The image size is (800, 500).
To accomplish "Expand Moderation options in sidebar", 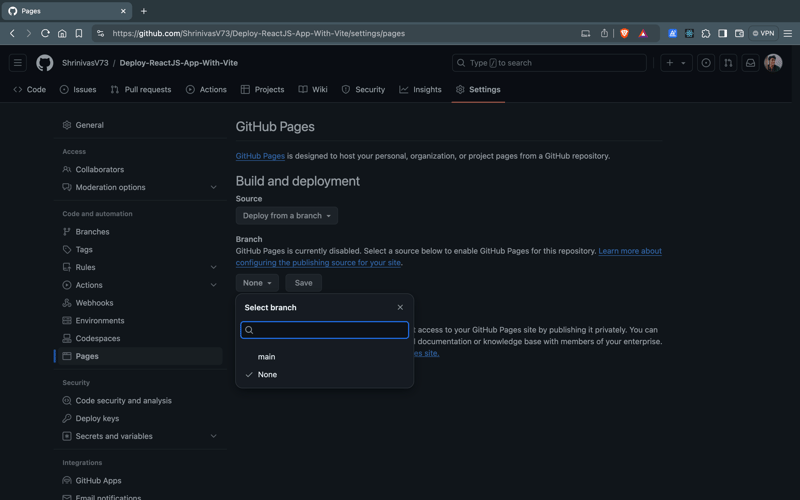I will (213, 187).
